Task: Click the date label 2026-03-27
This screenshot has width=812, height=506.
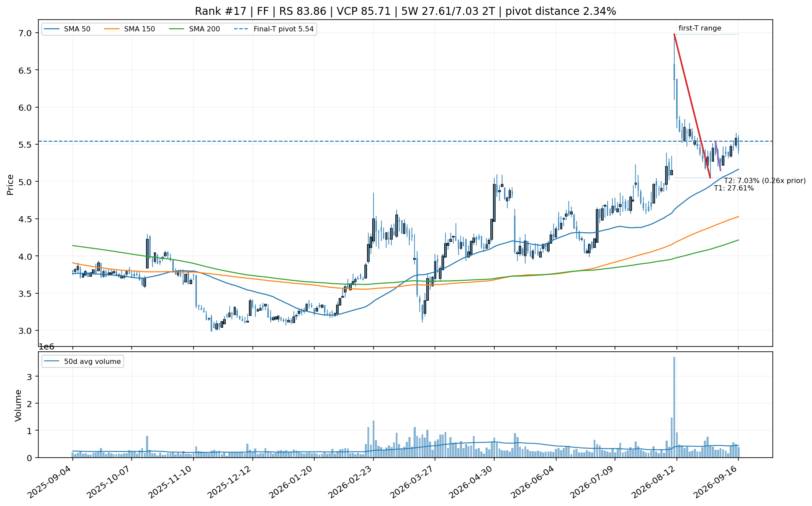Action: pyautogui.click(x=412, y=482)
